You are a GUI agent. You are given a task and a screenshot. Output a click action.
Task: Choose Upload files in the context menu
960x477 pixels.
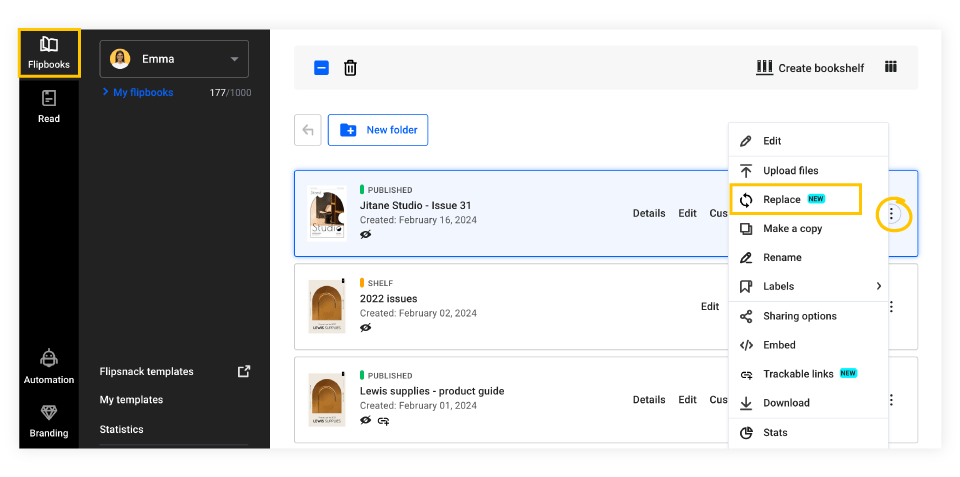808,171
